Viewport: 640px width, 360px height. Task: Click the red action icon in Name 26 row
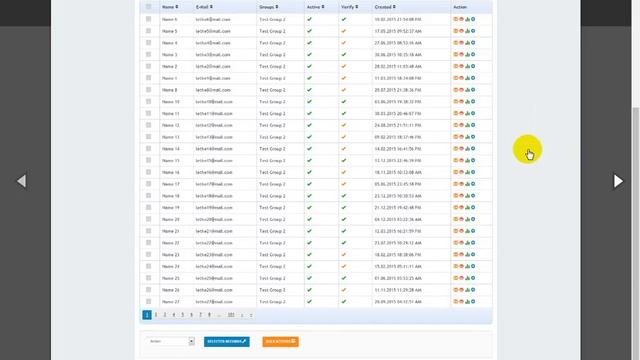click(x=461, y=290)
